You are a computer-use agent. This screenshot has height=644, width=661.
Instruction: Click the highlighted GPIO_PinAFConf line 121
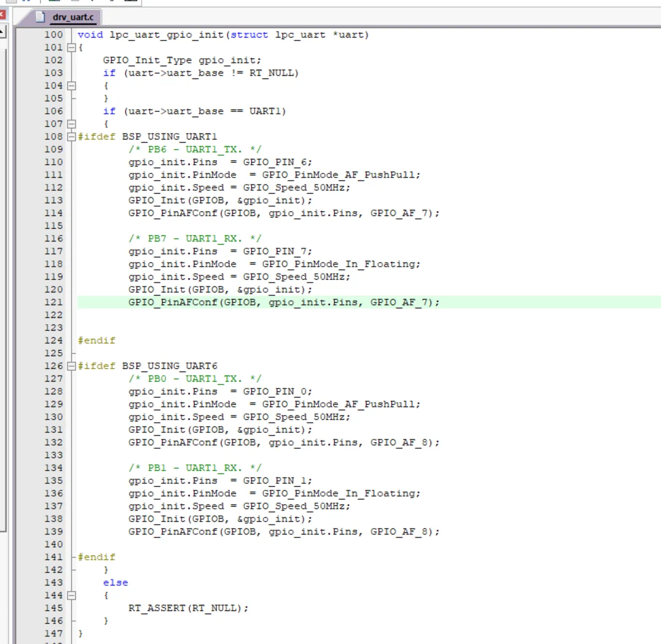pyautogui.click(x=284, y=302)
